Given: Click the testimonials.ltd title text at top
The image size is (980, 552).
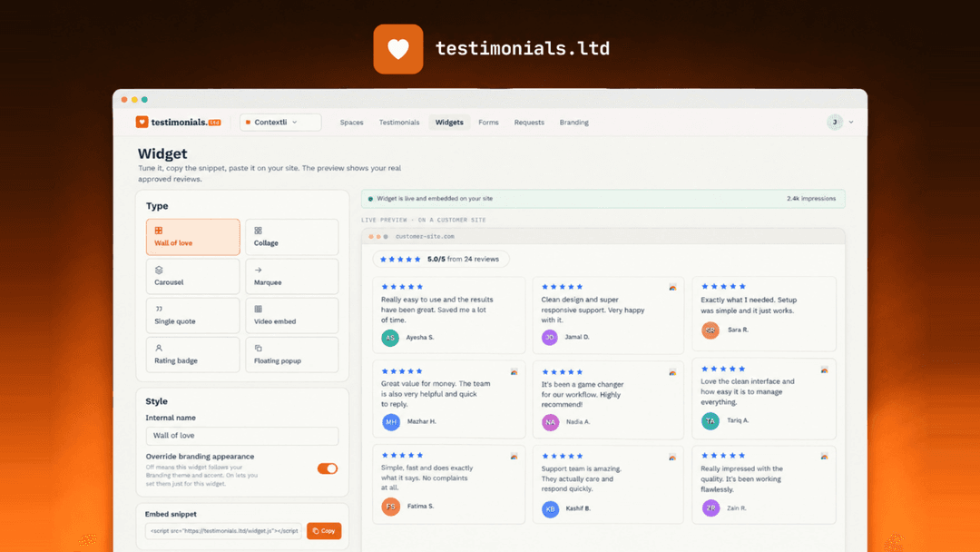Looking at the screenshot, I should (x=523, y=48).
